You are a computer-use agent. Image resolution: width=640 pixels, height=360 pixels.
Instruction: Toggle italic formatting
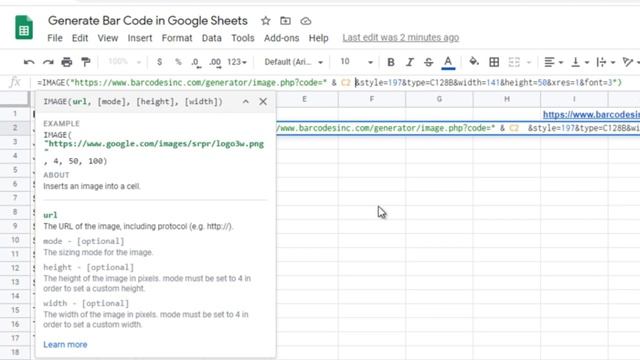pyautogui.click(x=409, y=62)
